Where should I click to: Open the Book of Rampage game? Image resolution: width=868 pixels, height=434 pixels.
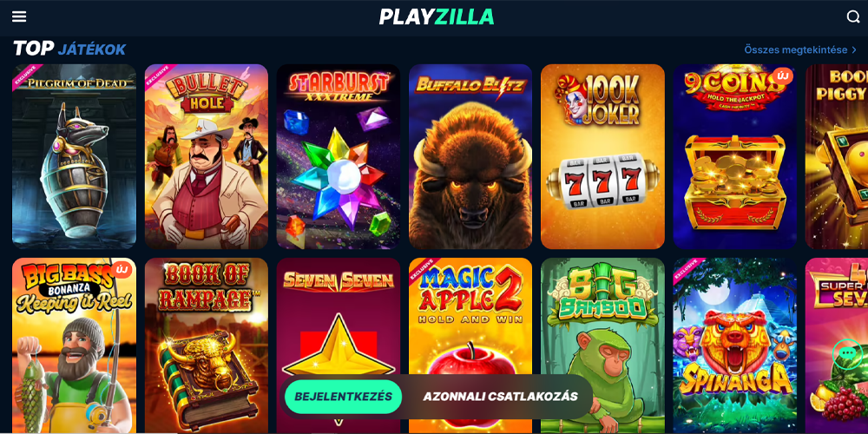pyautogui.click(x=207, y=345)
